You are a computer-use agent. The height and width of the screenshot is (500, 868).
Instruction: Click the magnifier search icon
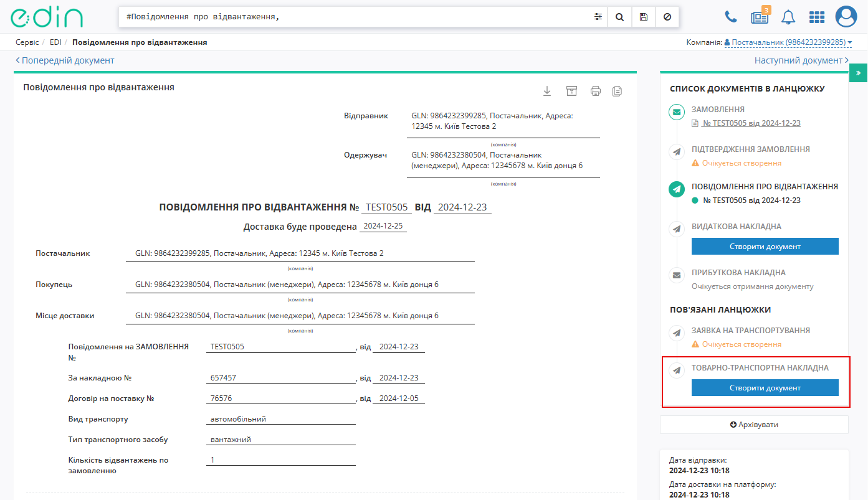pyautogui.click(x=620, y=17)
